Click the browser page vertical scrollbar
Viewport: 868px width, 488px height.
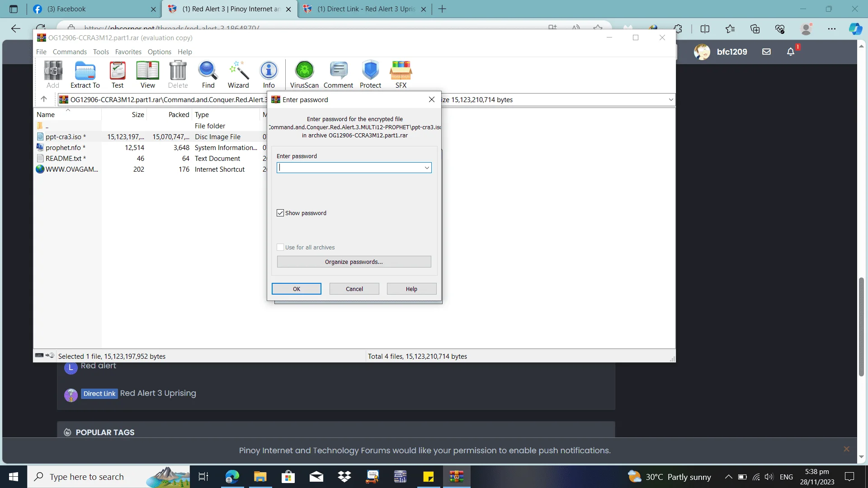(861, 327)
